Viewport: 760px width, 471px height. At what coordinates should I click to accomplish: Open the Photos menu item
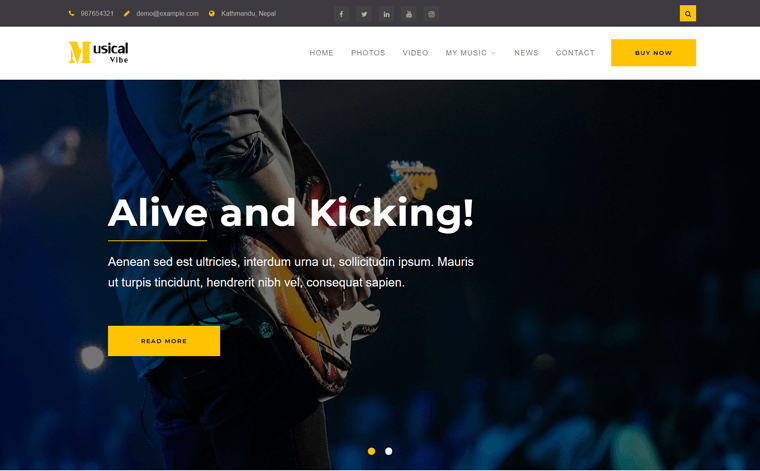point(368,53)
